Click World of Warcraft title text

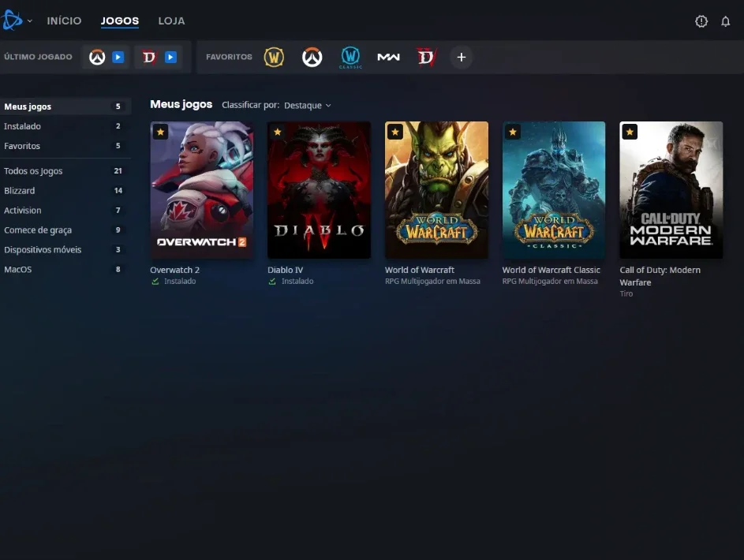[x=420, y=270]
